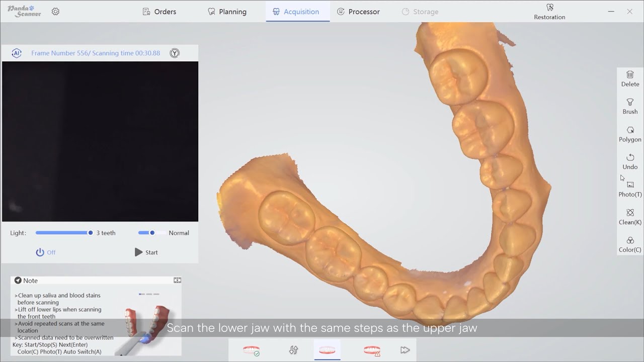This screenshot has height=362, width=644.
Task: Toggle Color(C) display mode
Action: point(630,244)
